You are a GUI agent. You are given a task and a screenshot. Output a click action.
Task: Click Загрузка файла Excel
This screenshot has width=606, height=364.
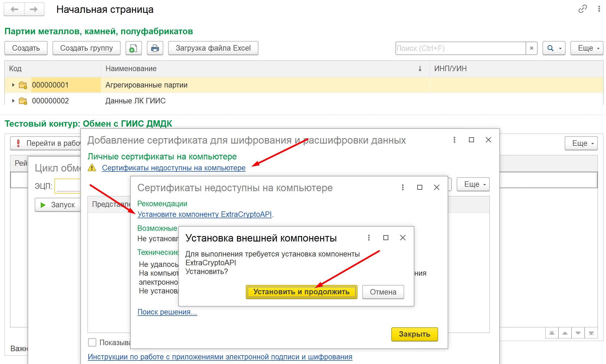click(x=213, y=48)
